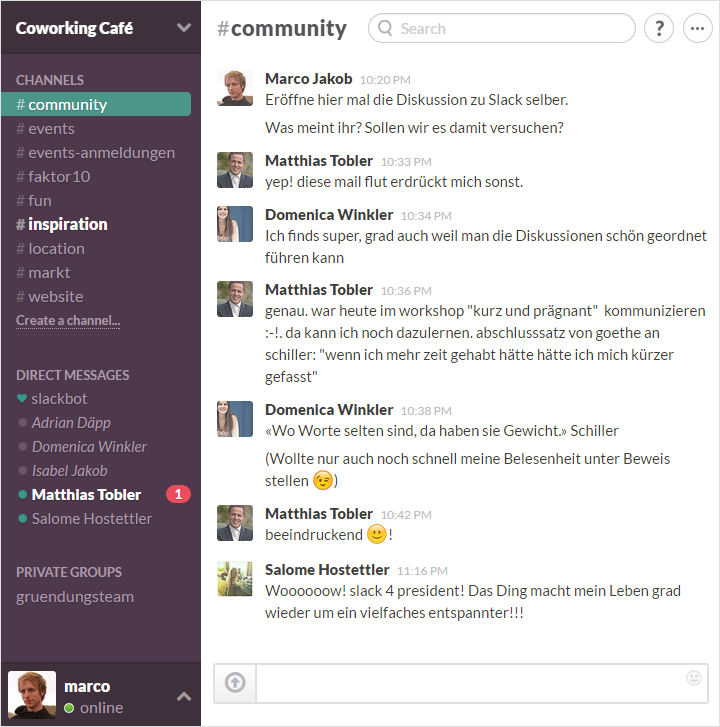Open the gruendungsteam private group
Screen dimensions: 720x727
coord(75,597)
